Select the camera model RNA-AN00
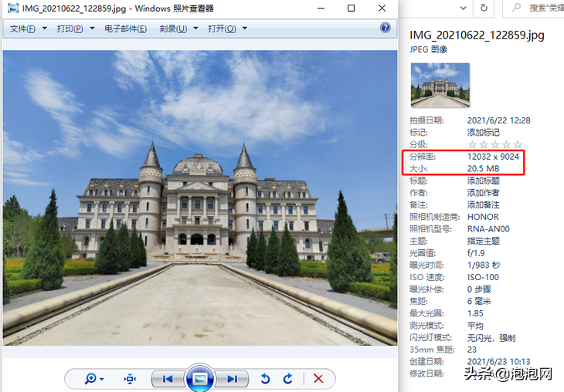This screenshot has height=392, width=564. pos(488,229)
